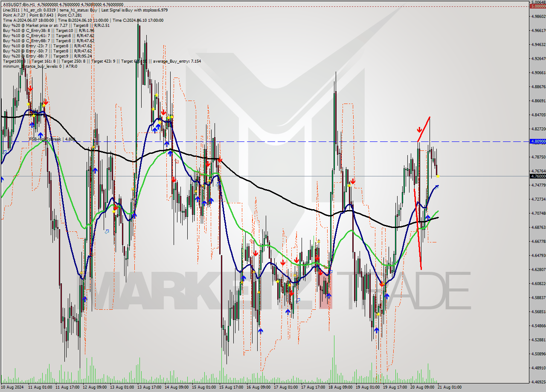Click the 4.88676 price axis label
Viewport: 546px width, 392px height.
point(538,86)
